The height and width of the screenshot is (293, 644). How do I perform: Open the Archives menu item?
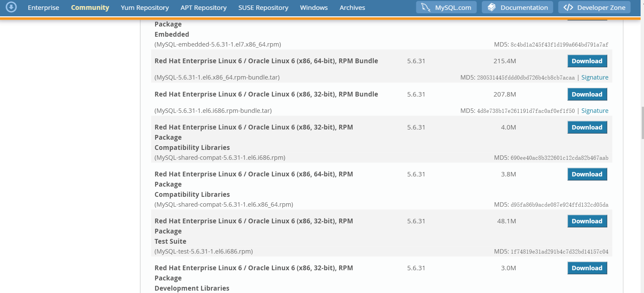click(x=352, y=7)
